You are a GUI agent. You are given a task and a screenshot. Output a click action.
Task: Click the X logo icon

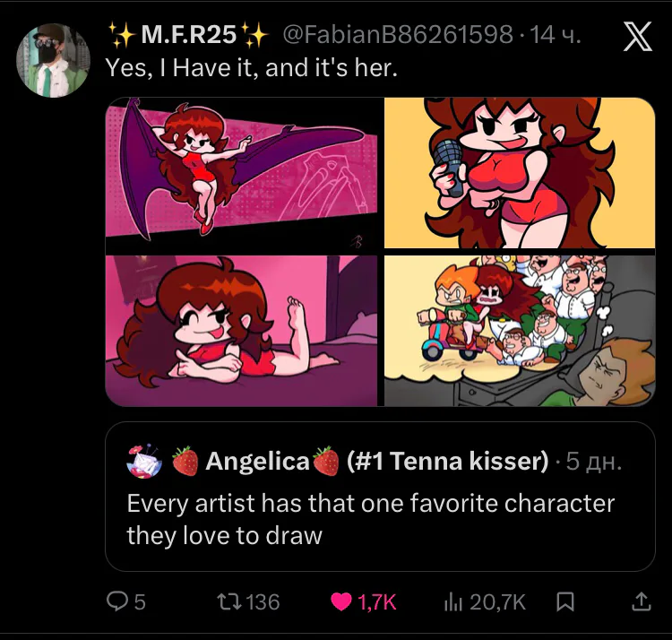click(x=636, y=39)
